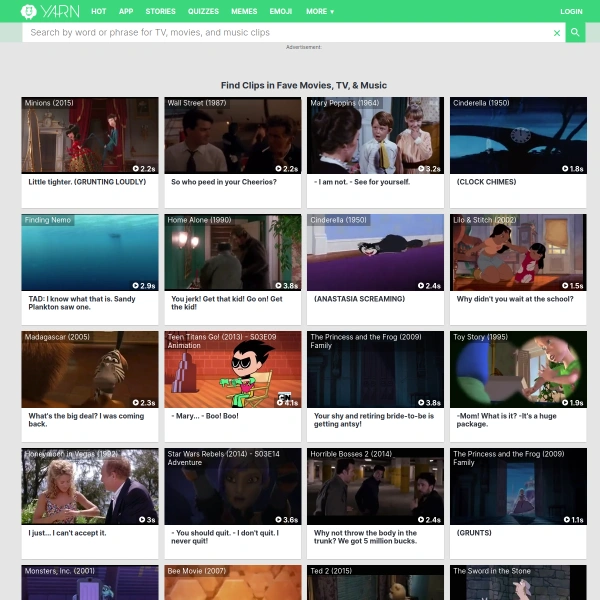Click the 3.2s play badge on Mary Poppins

429,169
